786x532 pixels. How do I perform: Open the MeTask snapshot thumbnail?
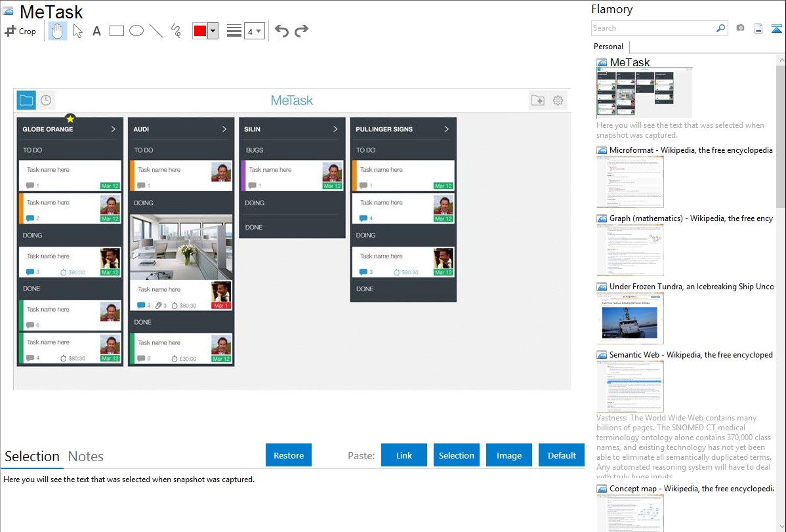point(644,93)
